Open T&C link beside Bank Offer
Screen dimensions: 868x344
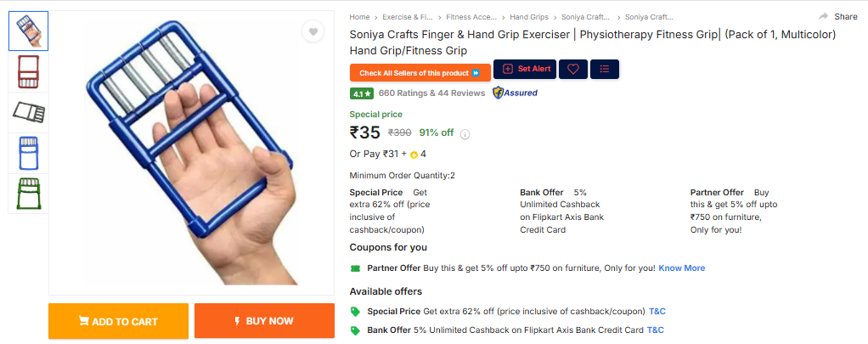point(656,330)
